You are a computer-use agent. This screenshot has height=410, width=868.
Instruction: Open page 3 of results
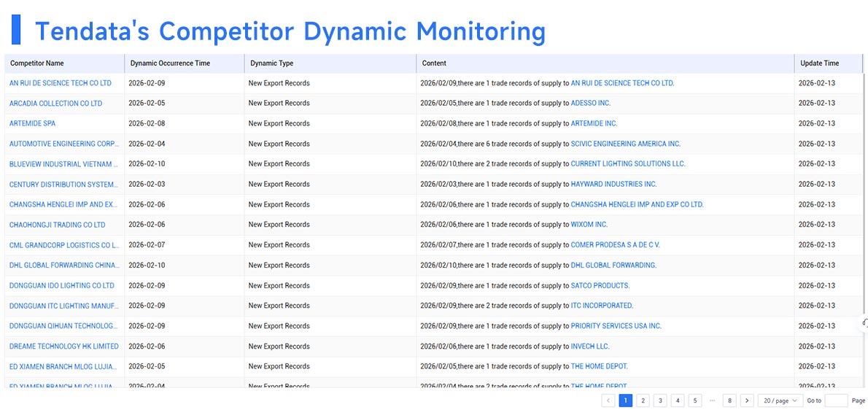tap(660, 400)
